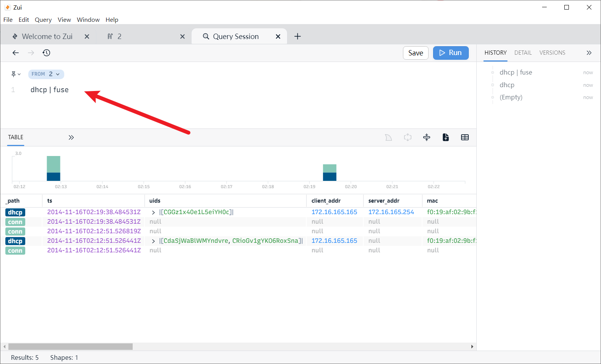601x364 pixels.
Task: Click the expand rows toolbar icon
Action: point(408,137)
